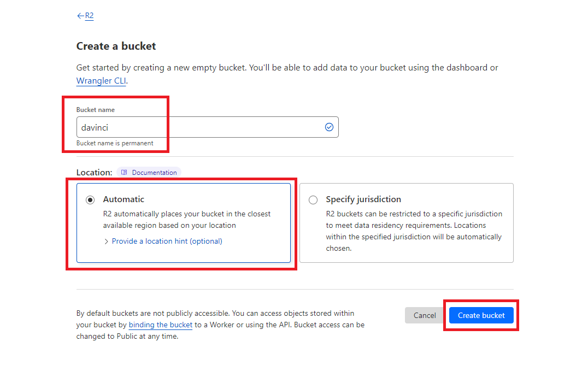Select the Specify jurisdiction radio button
Image resolution: width=588 pixels, height=377 pixels.
click(313, 200)
